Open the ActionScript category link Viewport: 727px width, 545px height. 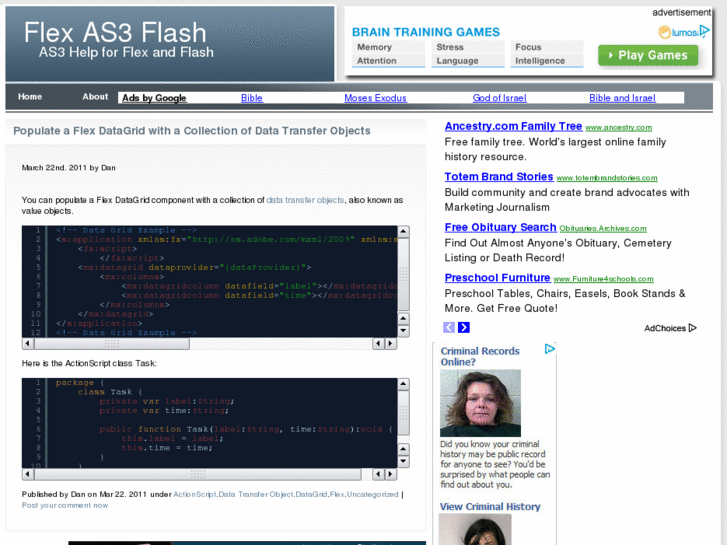(195, 494)
